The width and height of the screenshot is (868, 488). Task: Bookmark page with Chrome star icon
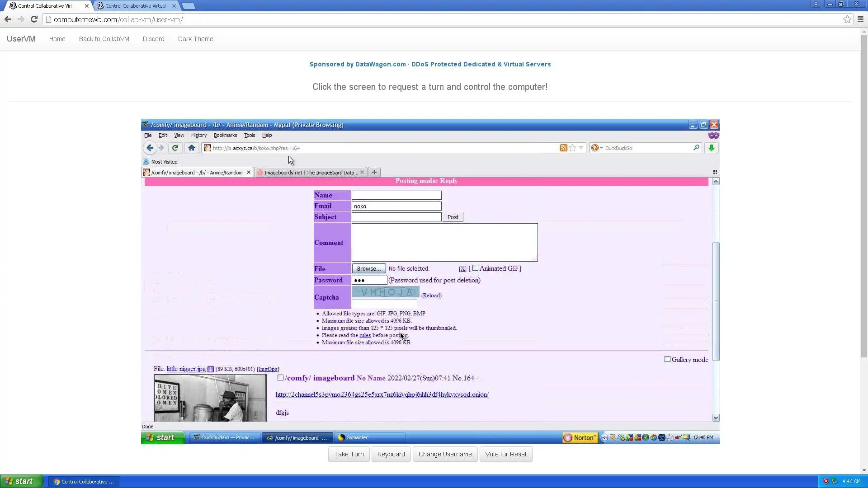[847, 19]
